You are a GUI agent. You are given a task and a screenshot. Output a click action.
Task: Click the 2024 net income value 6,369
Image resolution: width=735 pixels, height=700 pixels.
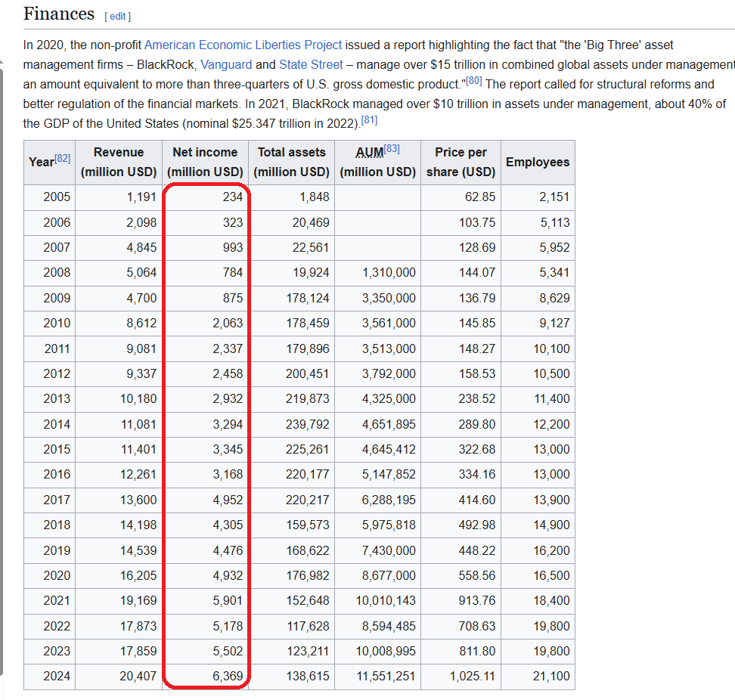pos(228,676)
